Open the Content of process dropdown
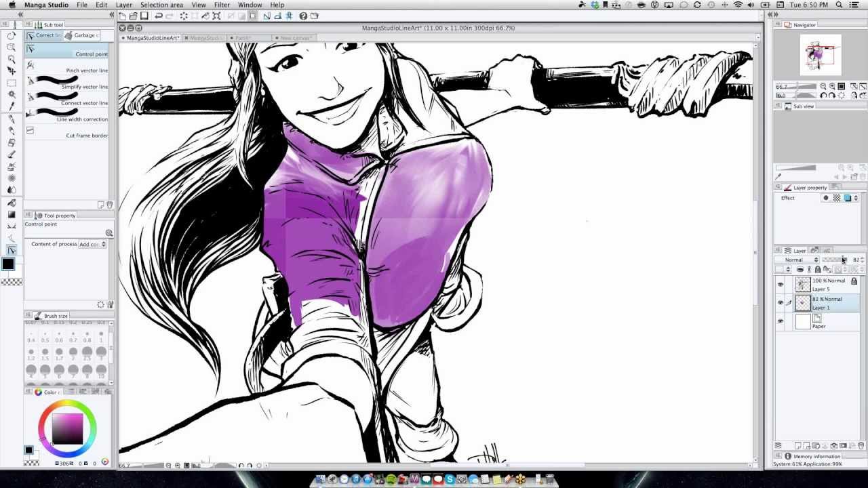868x488 pixels. point(92,244)
